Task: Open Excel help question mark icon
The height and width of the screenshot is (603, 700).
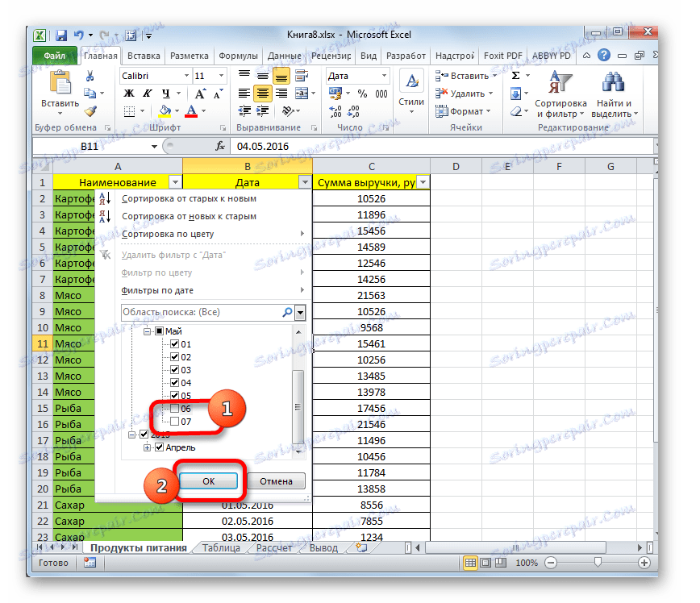Action: coord(603,56)
